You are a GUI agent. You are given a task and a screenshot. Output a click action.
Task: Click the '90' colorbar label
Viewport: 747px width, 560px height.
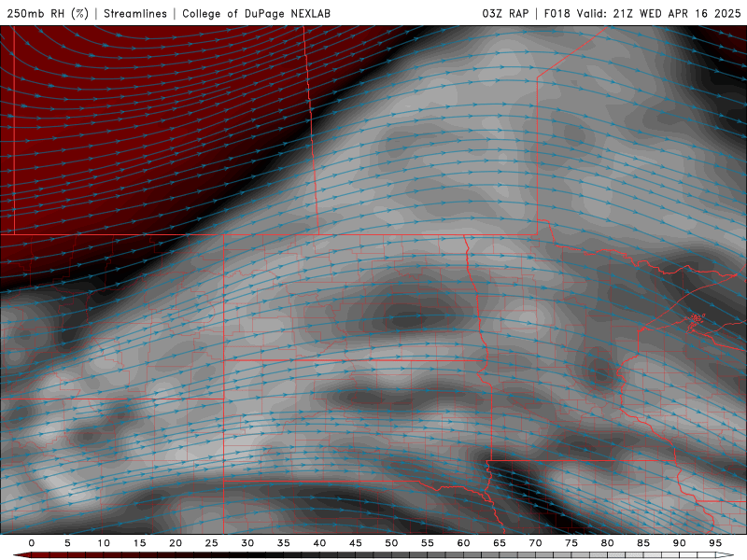[679, 543]
